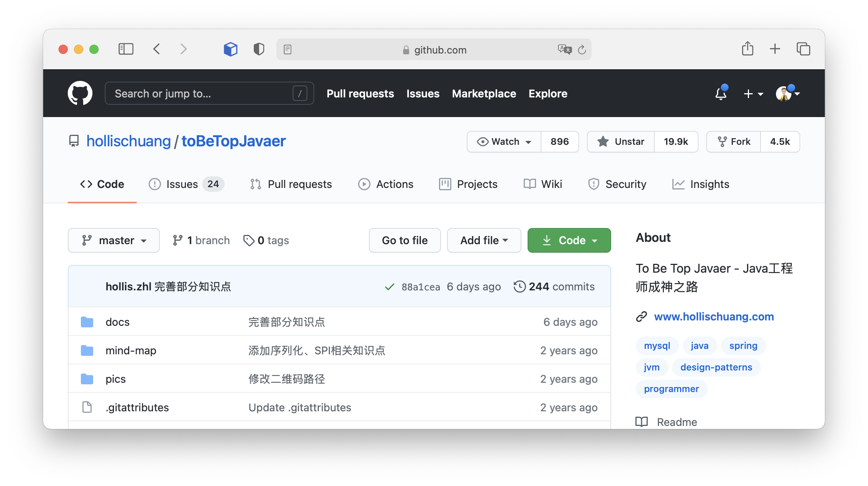Fork the repository
The width and height of the screenshot is (868, 486).
click(x=734, y=142)
